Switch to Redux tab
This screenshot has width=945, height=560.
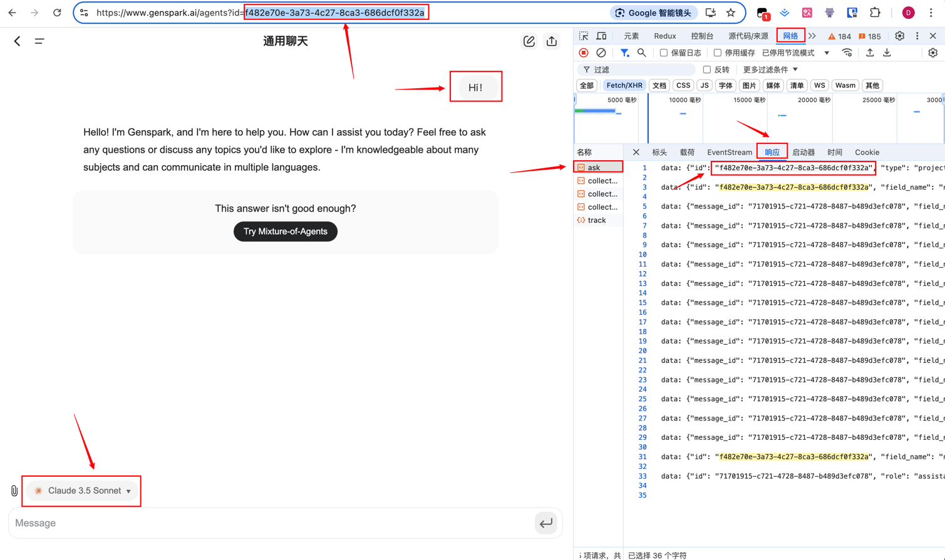tap(664, 36)
